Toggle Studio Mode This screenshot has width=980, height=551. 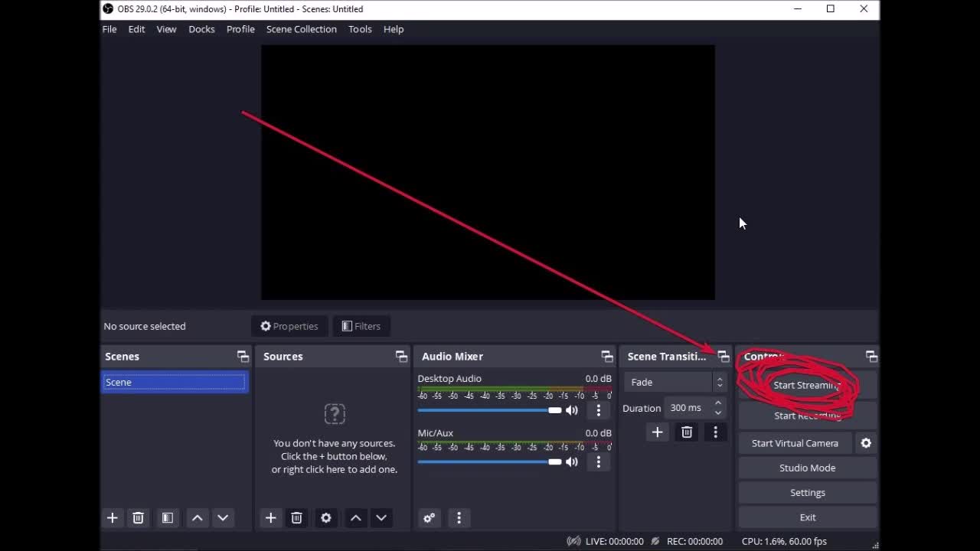[x=807, y=468]
